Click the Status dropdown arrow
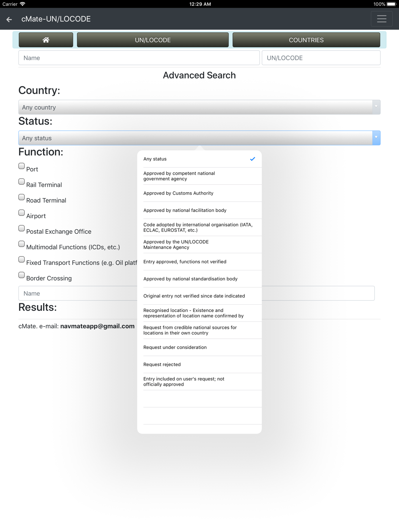The image size is (399, 532). tap(376, 138)
